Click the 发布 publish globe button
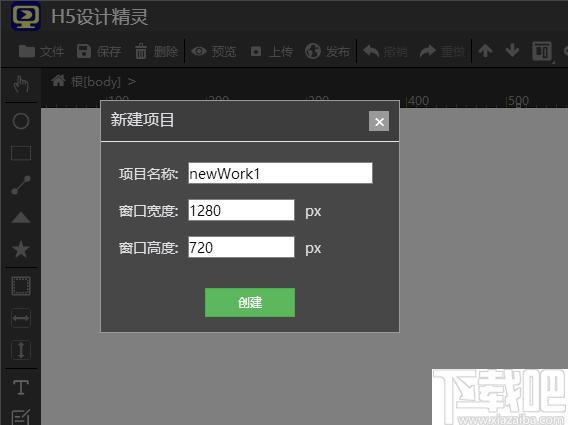 tap(327, 51)
